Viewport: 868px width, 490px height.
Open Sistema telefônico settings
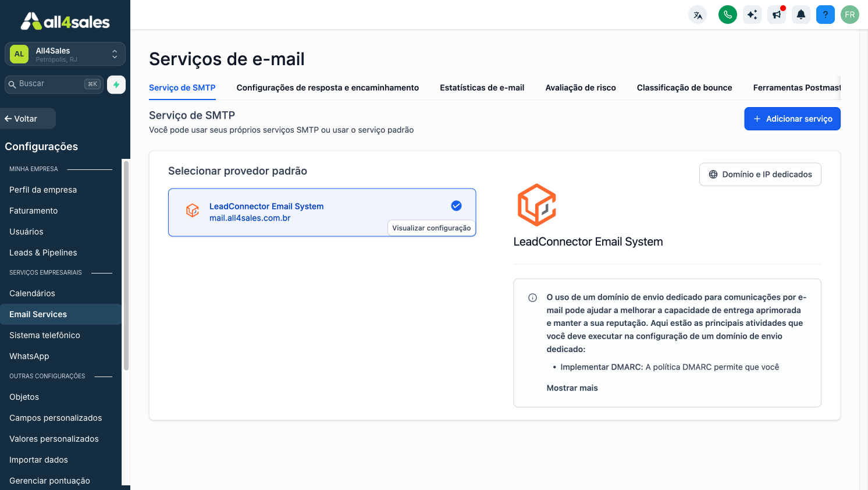(x=61, y=335)
